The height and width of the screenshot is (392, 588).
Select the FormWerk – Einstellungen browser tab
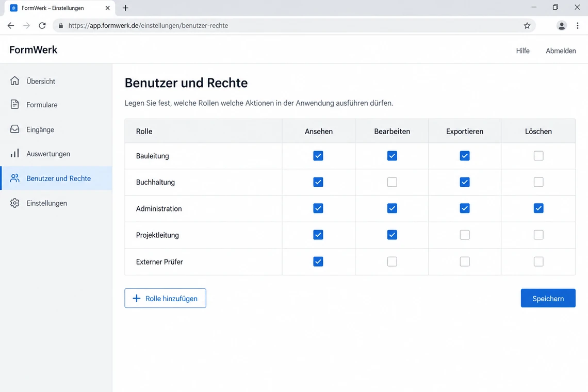click(60, 8)
